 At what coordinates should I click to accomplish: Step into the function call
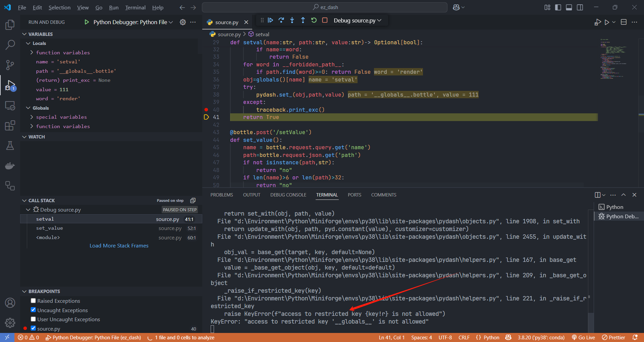pos(292,20)
